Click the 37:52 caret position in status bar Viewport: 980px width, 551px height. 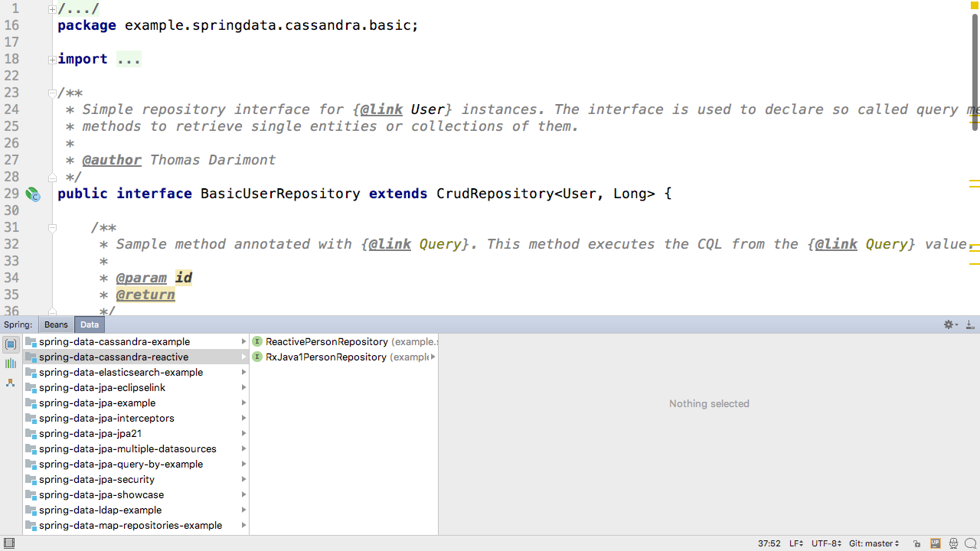[768, 543]
